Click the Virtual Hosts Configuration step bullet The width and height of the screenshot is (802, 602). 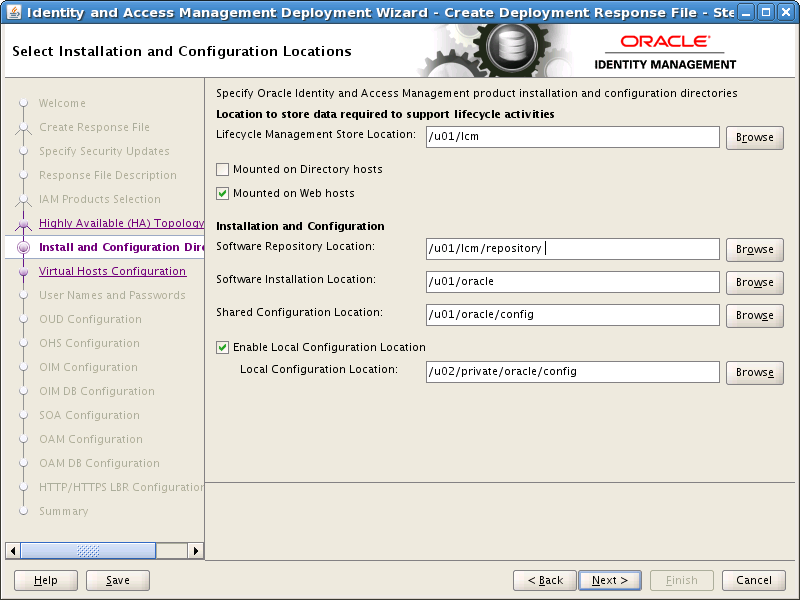[x=23, y=271]
